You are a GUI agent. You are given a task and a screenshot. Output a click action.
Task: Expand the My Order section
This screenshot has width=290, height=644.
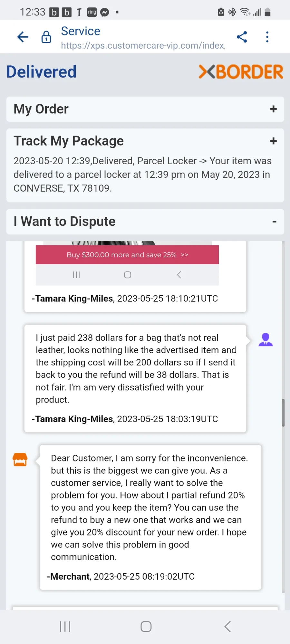pyautogui.click(x=145, y=109)
